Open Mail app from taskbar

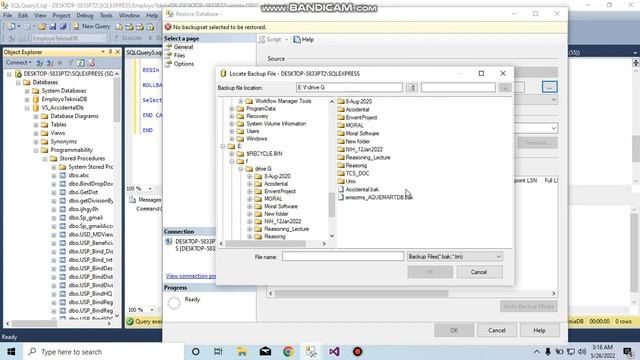265,351
